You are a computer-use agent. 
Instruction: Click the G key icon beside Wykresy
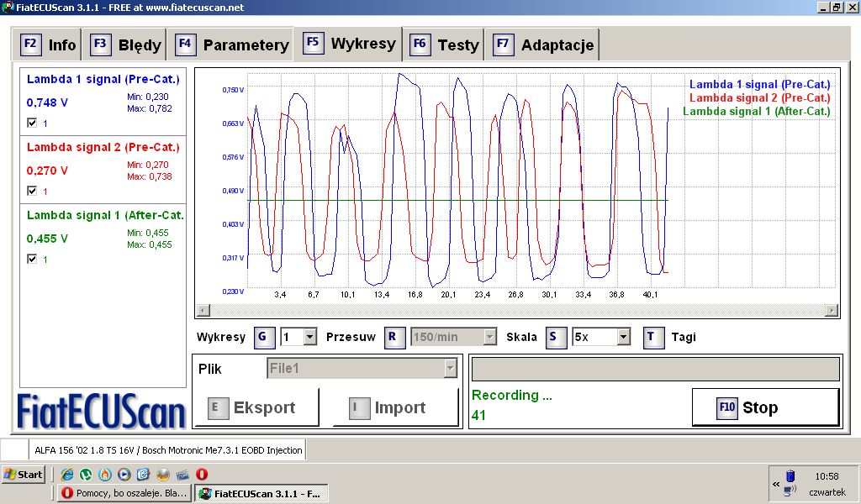pyautogui.click(x=263, y=337)
